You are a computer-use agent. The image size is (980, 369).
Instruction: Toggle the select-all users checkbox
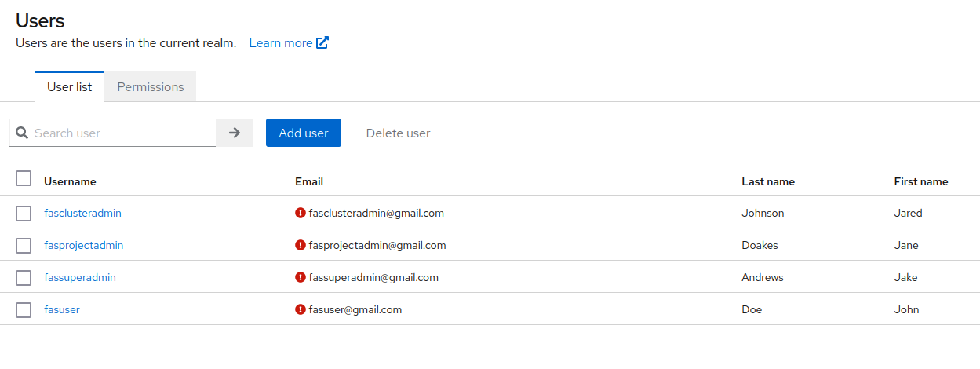pyautogui.click(x=24, y=179)
